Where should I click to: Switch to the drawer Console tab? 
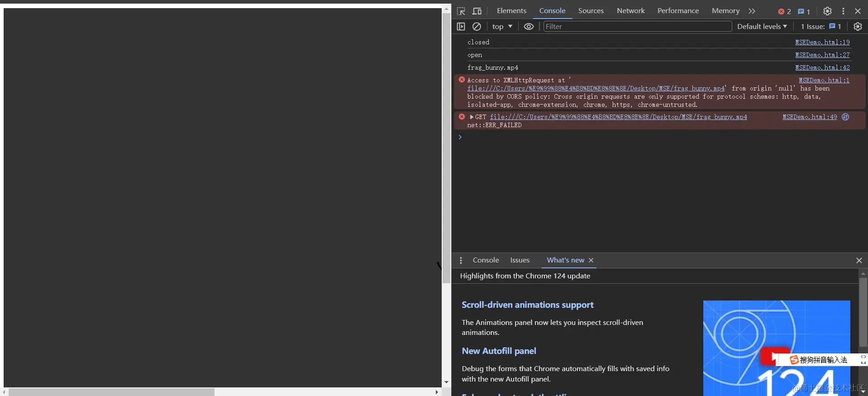[x=486, y=260]
